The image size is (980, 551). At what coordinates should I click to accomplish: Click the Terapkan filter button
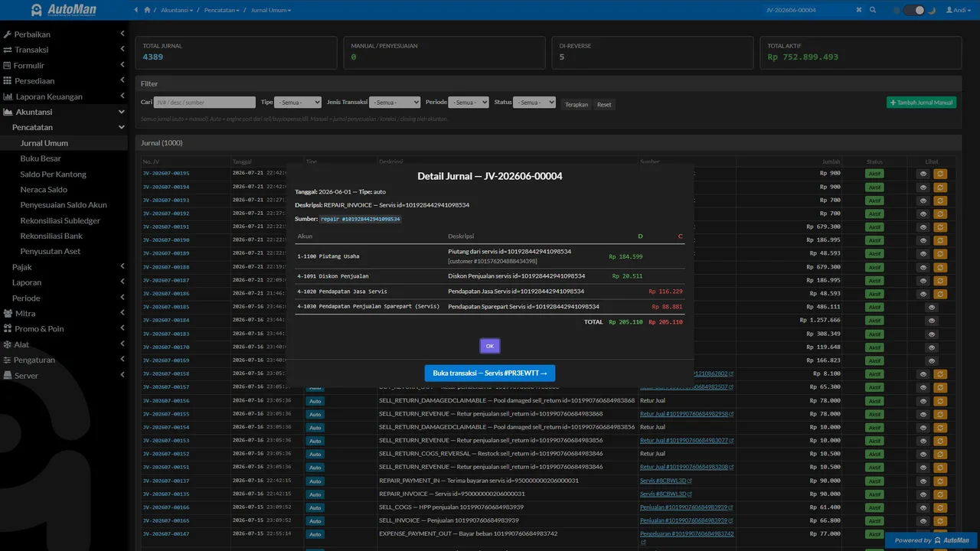click(577, 104)
